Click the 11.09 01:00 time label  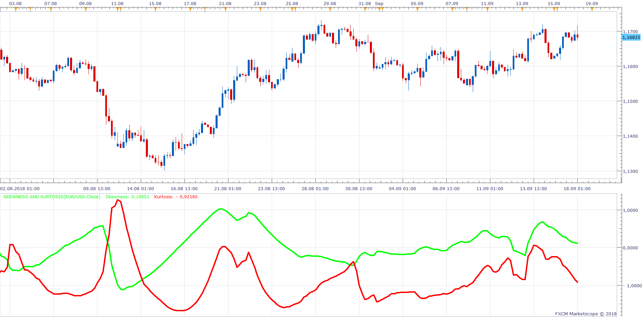click(x=490, y=189)
